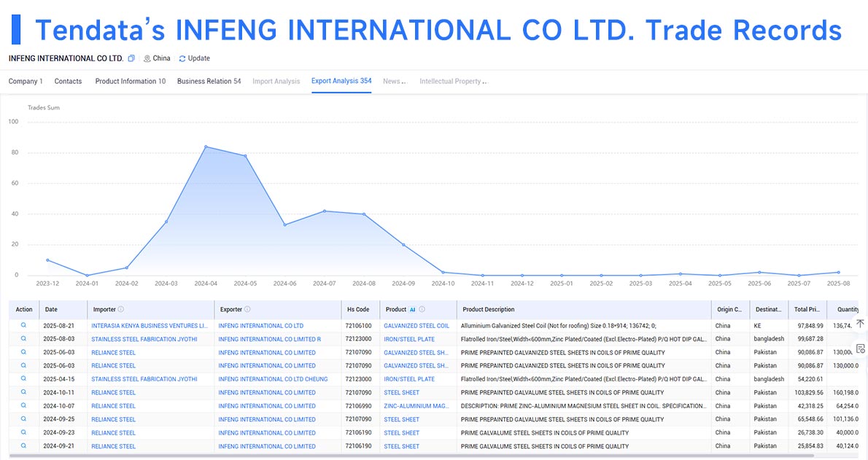Open magnifier action for 2024-09-23 row
This screenshot has width=868, height=460.
[x=24, y=432]
